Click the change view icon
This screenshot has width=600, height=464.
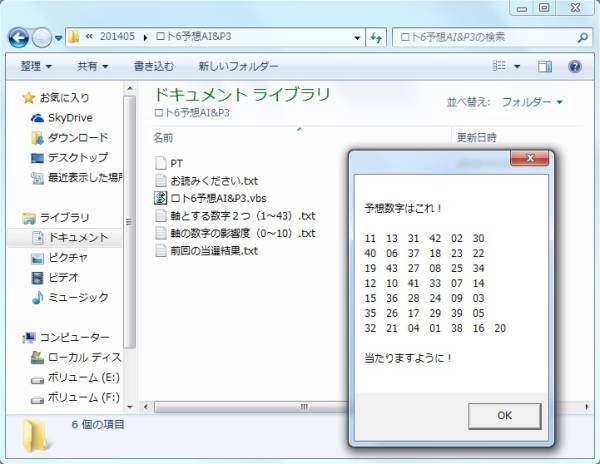499,66
